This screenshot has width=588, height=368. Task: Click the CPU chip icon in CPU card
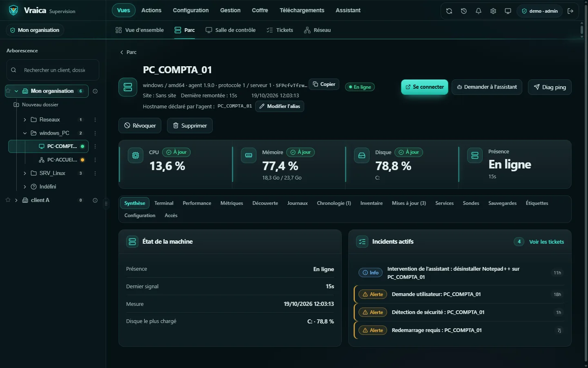(x=136, y=155)
